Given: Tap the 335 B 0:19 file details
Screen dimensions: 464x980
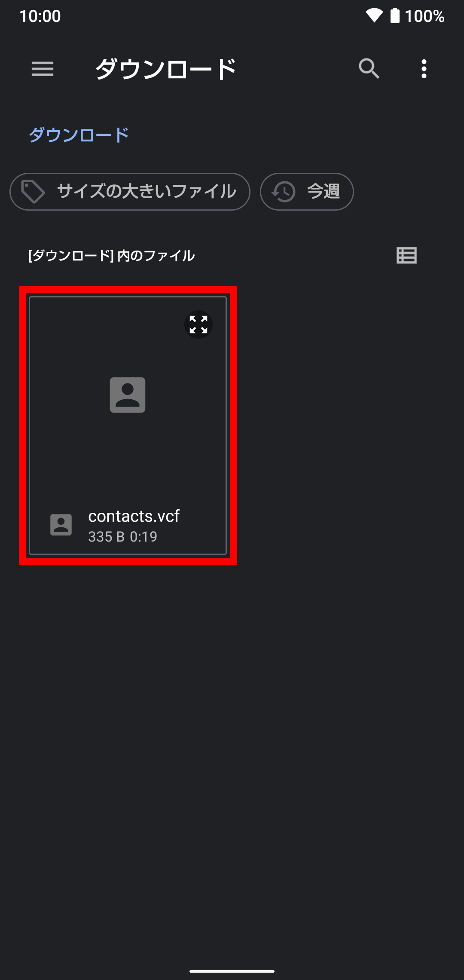Looking at the screenshot, I should (x=122, y=537).
